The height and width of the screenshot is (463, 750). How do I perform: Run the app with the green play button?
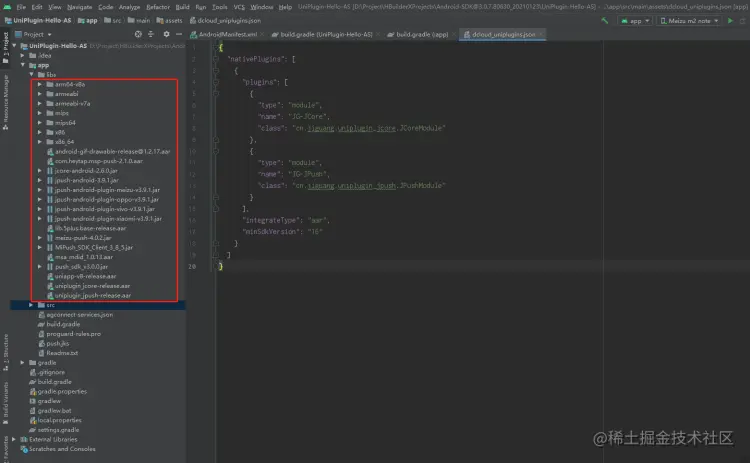click(730, 21)
